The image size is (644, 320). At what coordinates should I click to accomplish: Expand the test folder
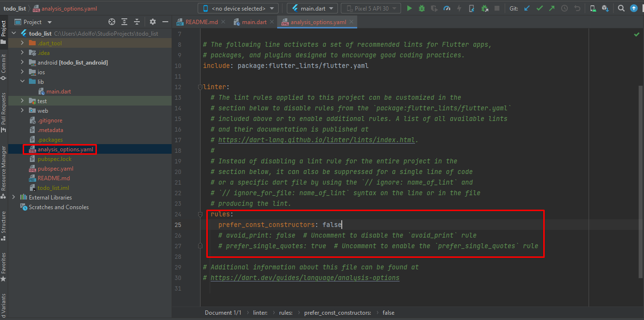(x=22, y=101)
